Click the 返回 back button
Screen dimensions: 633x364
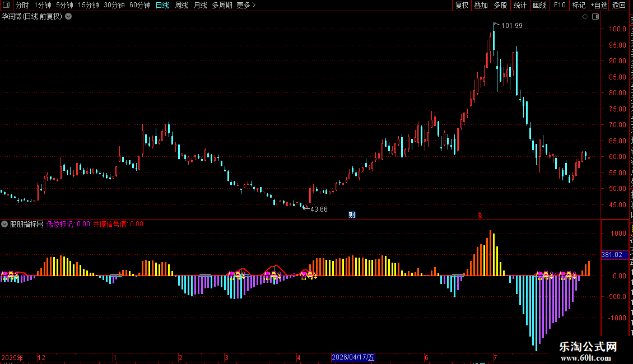(618, 5)
